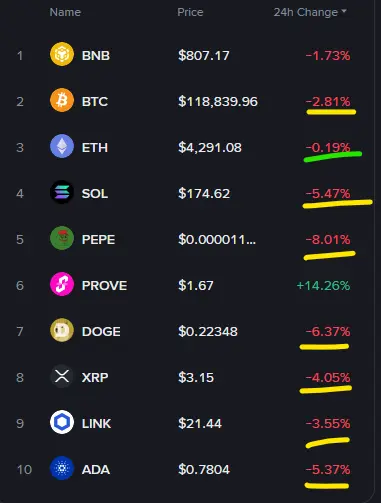Sort by 24h Change dropdown arrow
Image resolution: width=381 pixels, height=503 pixels.
pyautogui.click(x=344, y=12)
